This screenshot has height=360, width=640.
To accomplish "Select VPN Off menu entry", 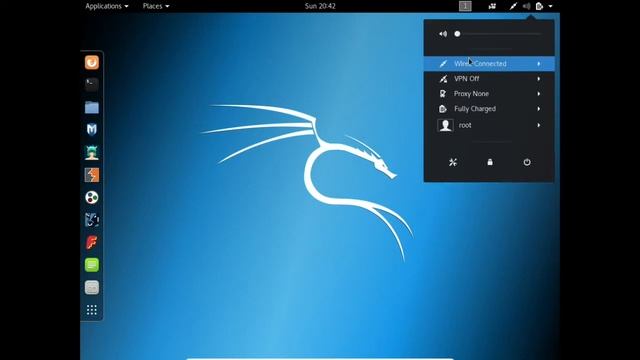I will click(x=489, y=79).
